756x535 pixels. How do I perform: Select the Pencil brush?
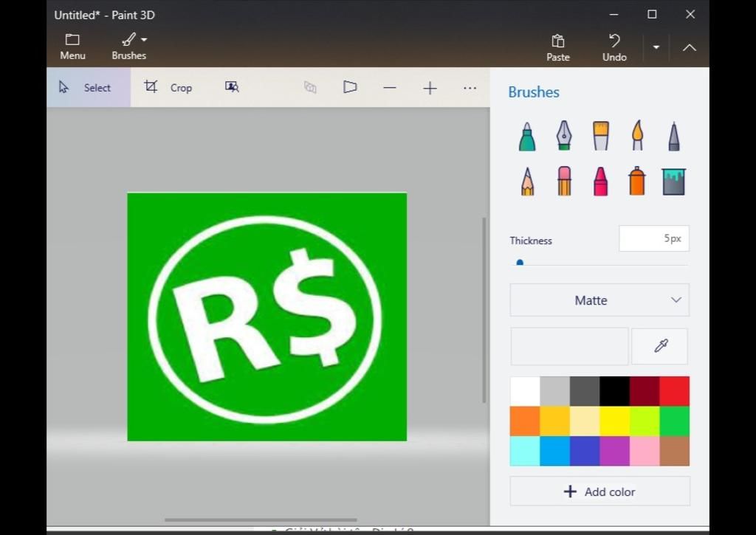(527, 182)
